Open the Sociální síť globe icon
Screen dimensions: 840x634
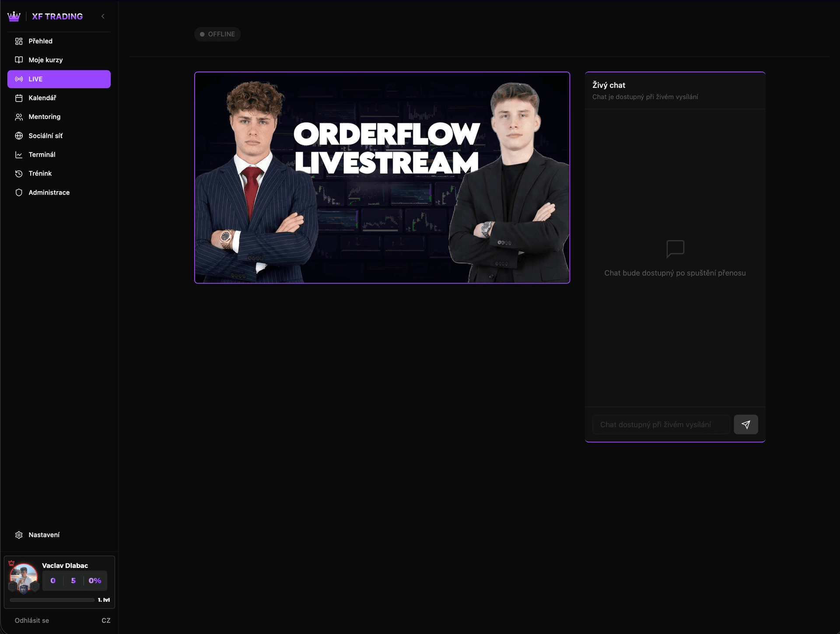pos(19,136)
